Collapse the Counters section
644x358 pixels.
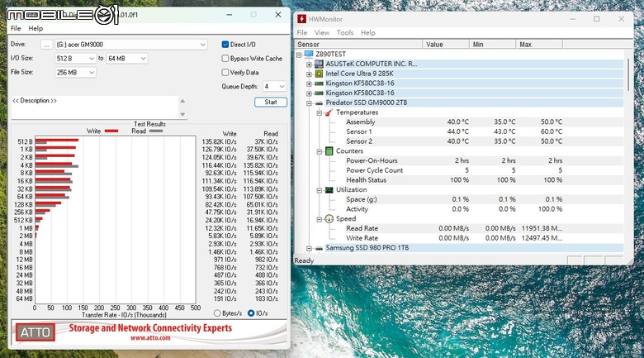tap(320, 151)
